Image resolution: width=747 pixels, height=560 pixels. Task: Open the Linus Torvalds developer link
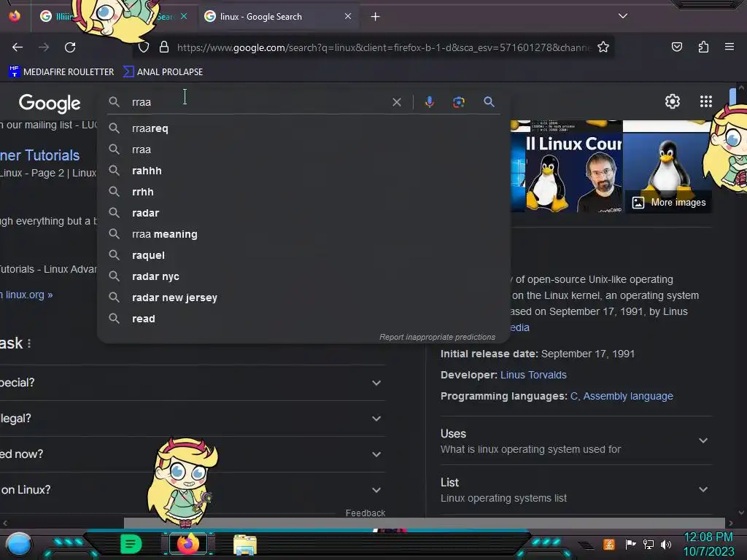(533, 375)
